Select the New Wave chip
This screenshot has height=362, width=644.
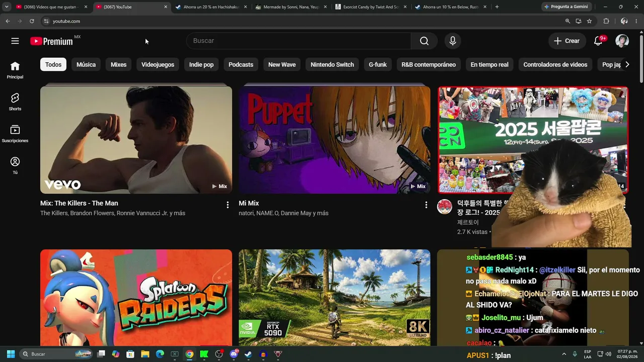click(282, 64)
